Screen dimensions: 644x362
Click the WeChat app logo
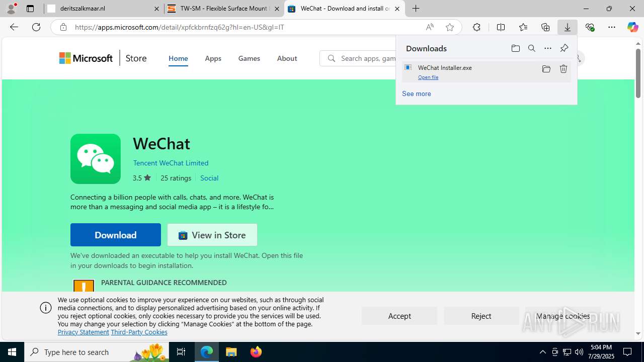coord(96,159)
